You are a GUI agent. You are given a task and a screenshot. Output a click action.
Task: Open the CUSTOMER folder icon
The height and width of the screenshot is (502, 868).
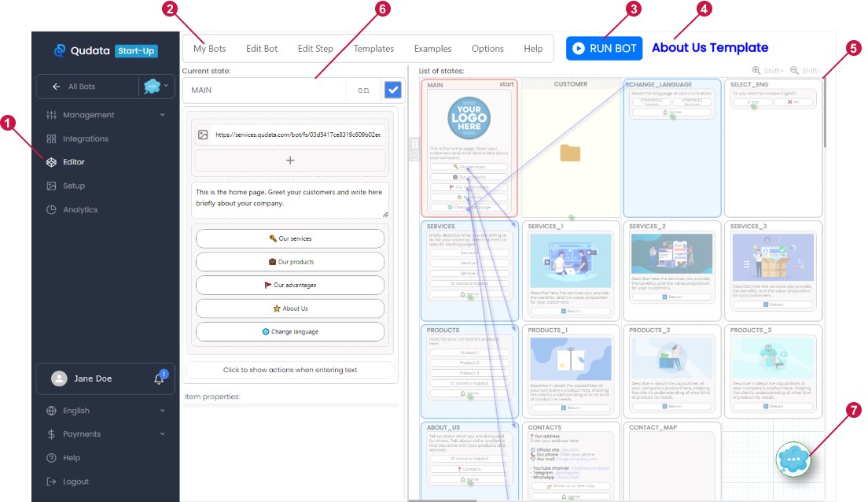[570, 153]
